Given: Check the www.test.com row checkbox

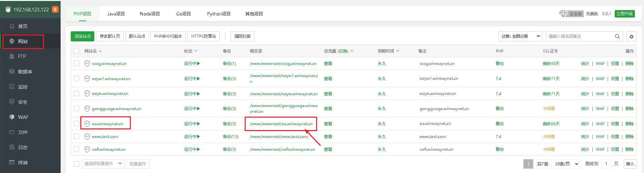Looking at the screenshot, I should tap(76, 136).
